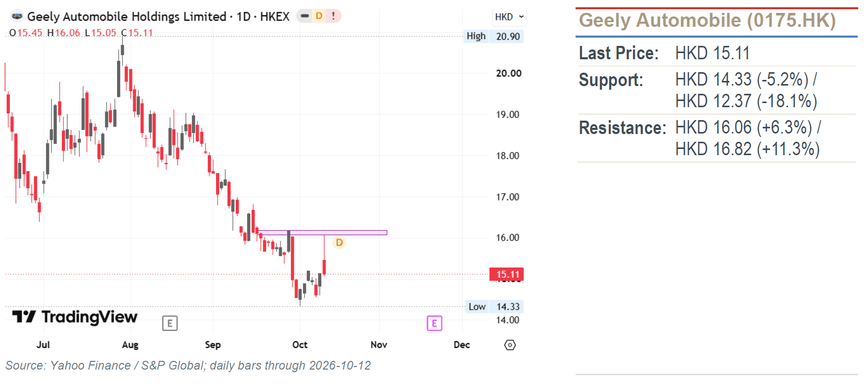Click the TradingView logo

click(75, 317)
